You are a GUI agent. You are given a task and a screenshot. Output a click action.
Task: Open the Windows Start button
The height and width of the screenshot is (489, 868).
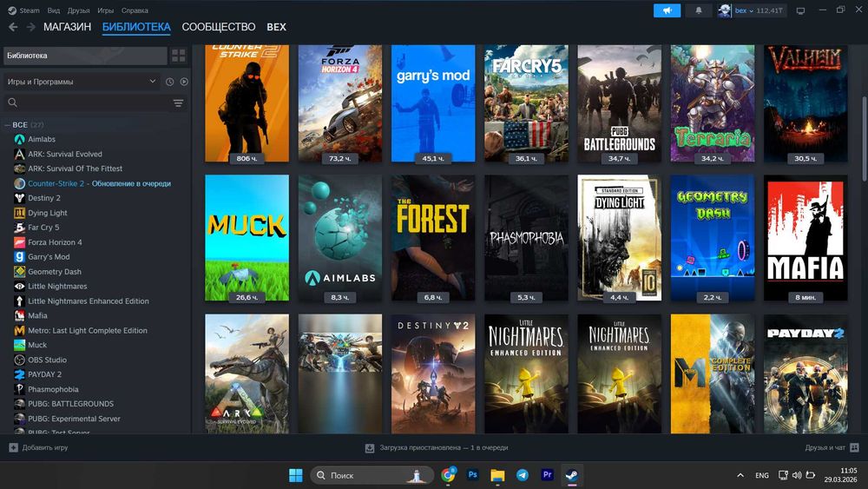coord(296,475)
